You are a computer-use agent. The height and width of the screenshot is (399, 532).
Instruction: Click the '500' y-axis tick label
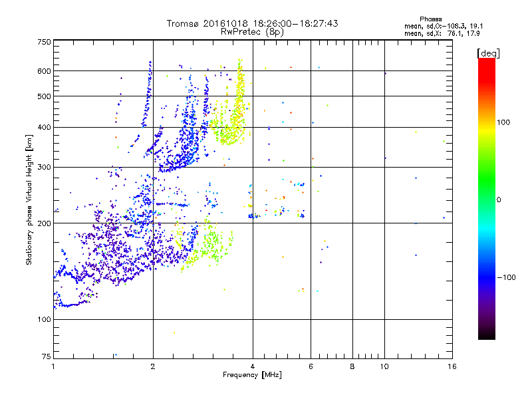(x=44, y=96)
